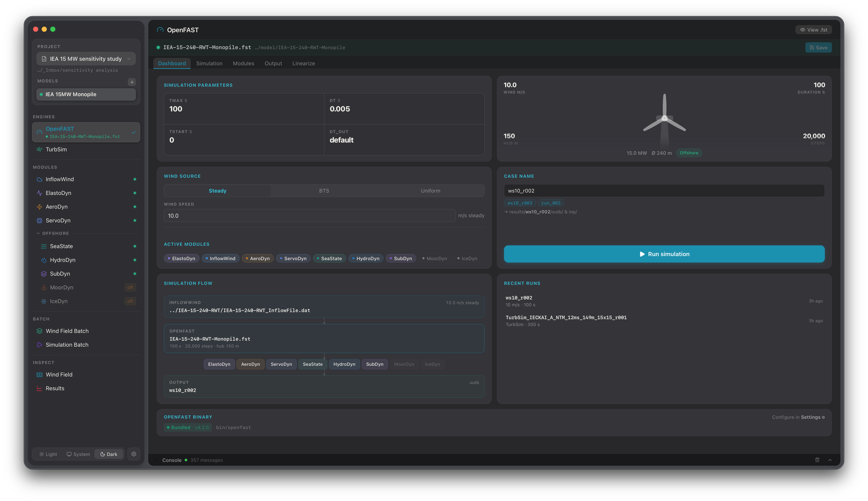The width and height of the screenshot is (868, 501).
Task: Select BTS wind source
Action: pos(324,191)
